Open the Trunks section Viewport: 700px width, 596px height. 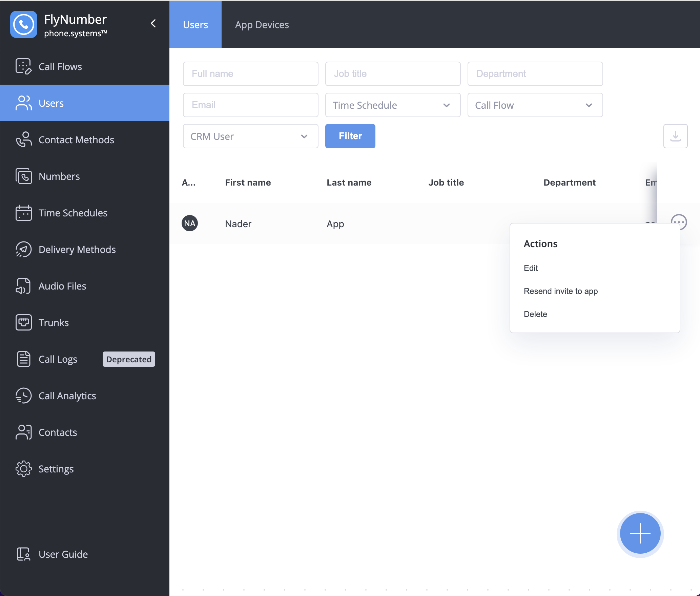pos(85,322)
